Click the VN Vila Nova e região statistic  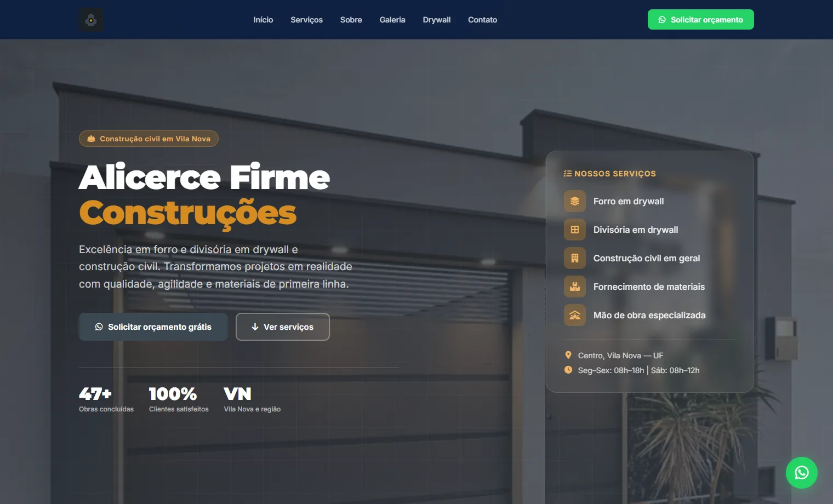coord(252,399)
